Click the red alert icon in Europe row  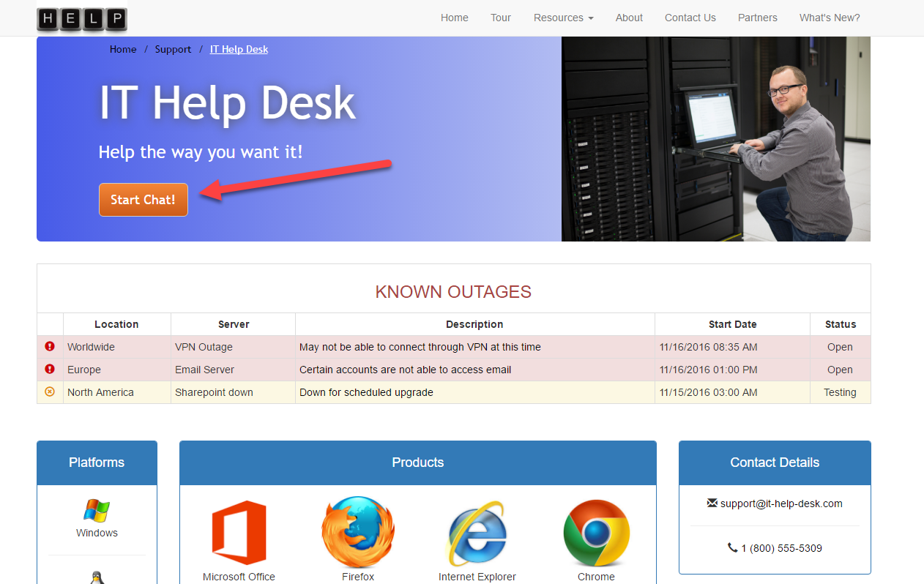coord(50,370)
